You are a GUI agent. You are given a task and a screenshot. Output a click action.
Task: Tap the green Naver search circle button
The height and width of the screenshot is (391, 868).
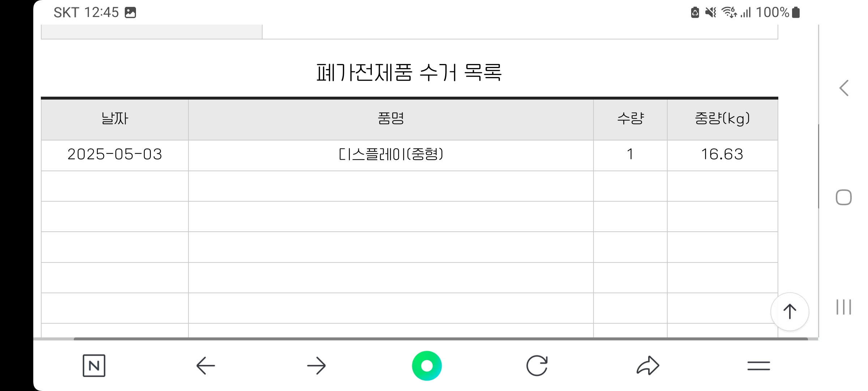[x=427, y=366]
